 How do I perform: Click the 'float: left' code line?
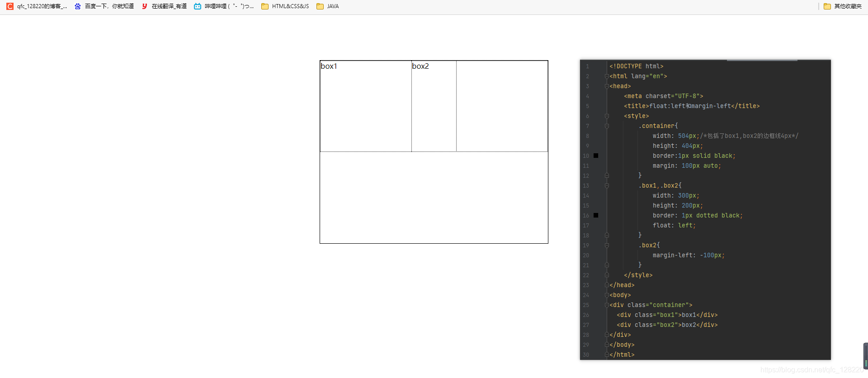(674, 225)
